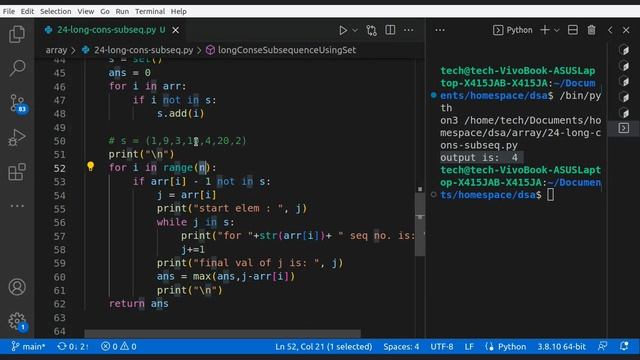This screenshot has width=640, height=360.
Task: Click the main* git branch indicator
Action: coord(28,347)
